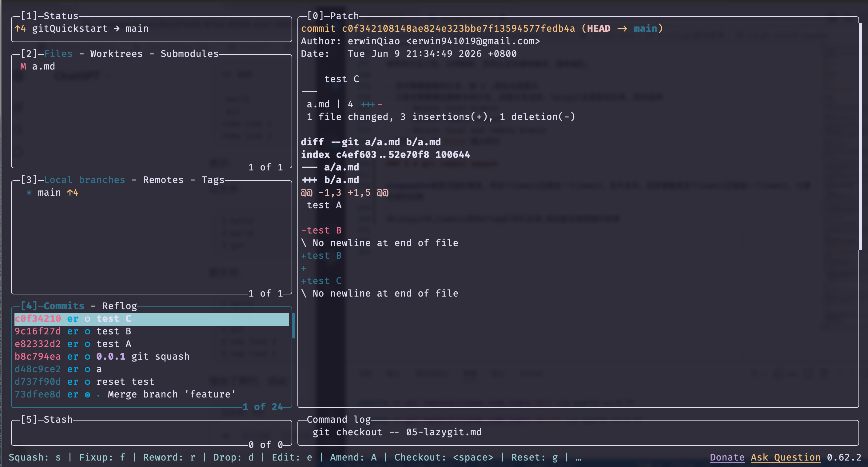Click the added line +test C

[x=321, y=281]
